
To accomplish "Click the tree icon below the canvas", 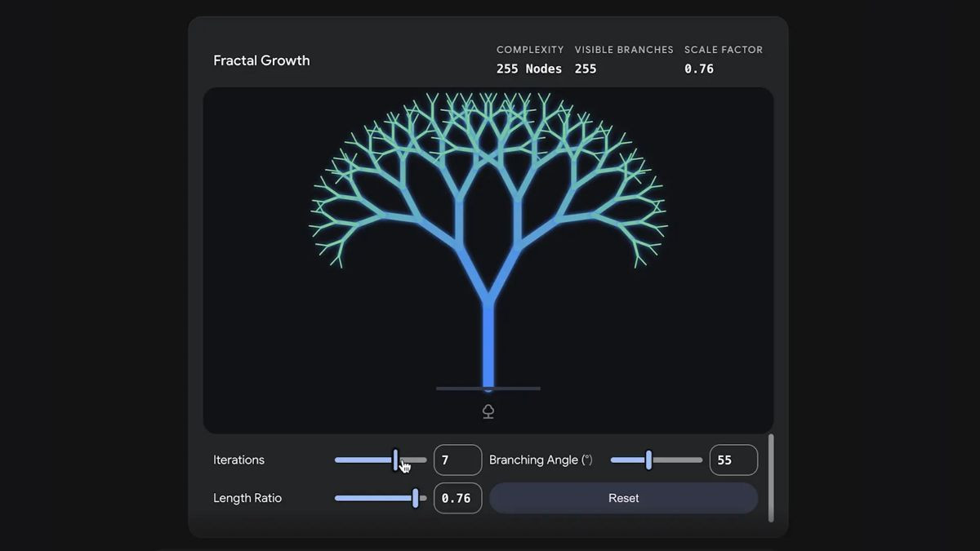I will (488, 411).
